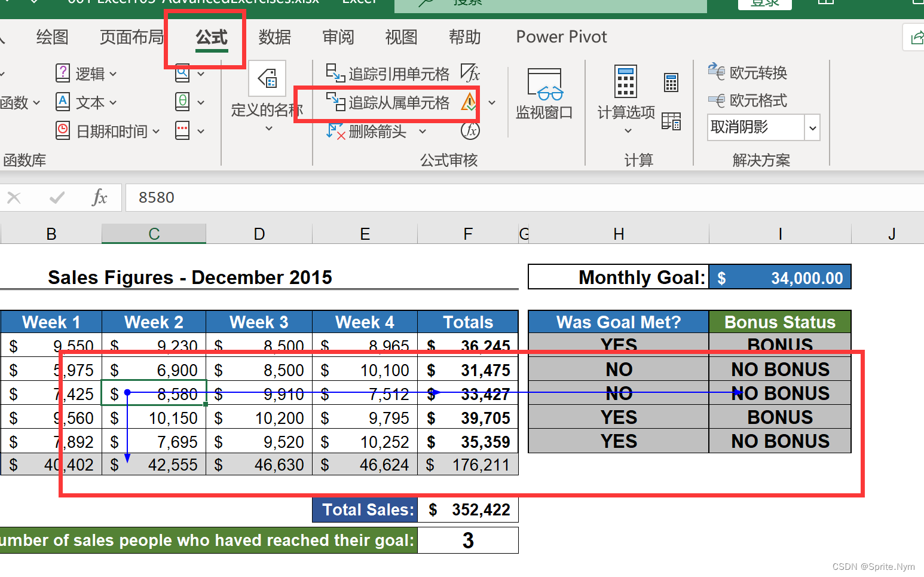Click the 取消阴影 text field
The height and width of the screenshot is (577, 924).
coord(756,127)
